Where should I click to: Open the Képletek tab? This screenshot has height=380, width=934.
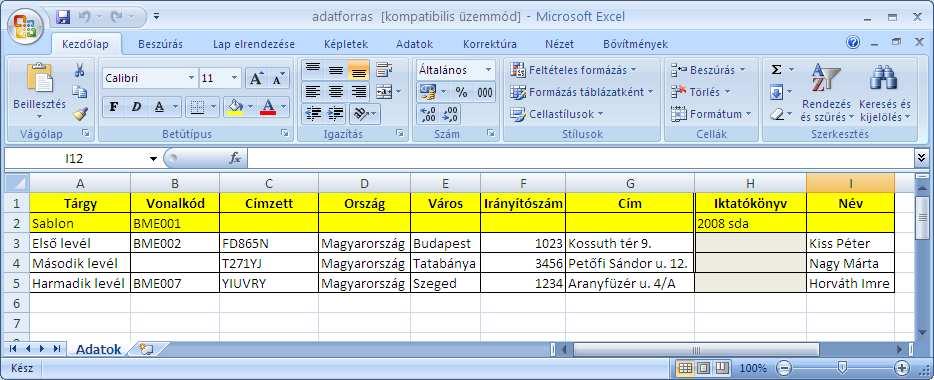[346, 44]
